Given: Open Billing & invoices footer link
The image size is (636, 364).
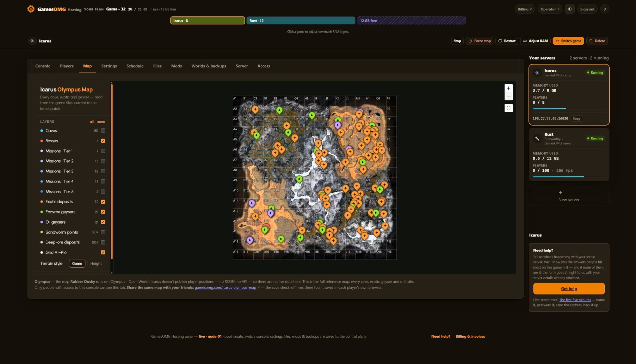Looking at the screenshot, I should click(470, 336).
